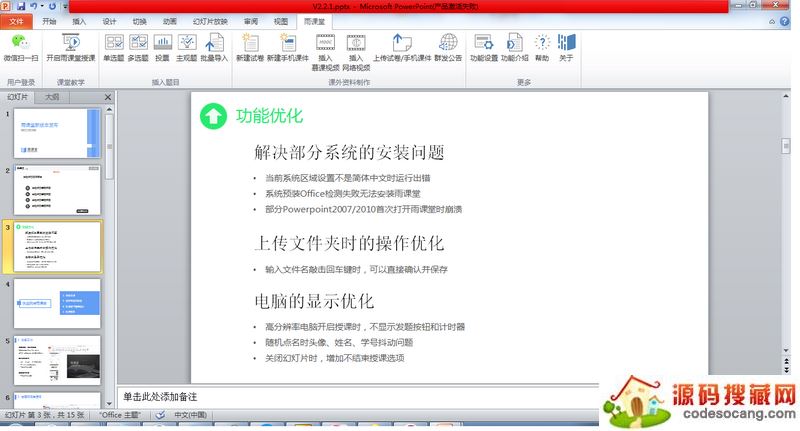Click the 批量导入 batch import icon

point(214,45)
